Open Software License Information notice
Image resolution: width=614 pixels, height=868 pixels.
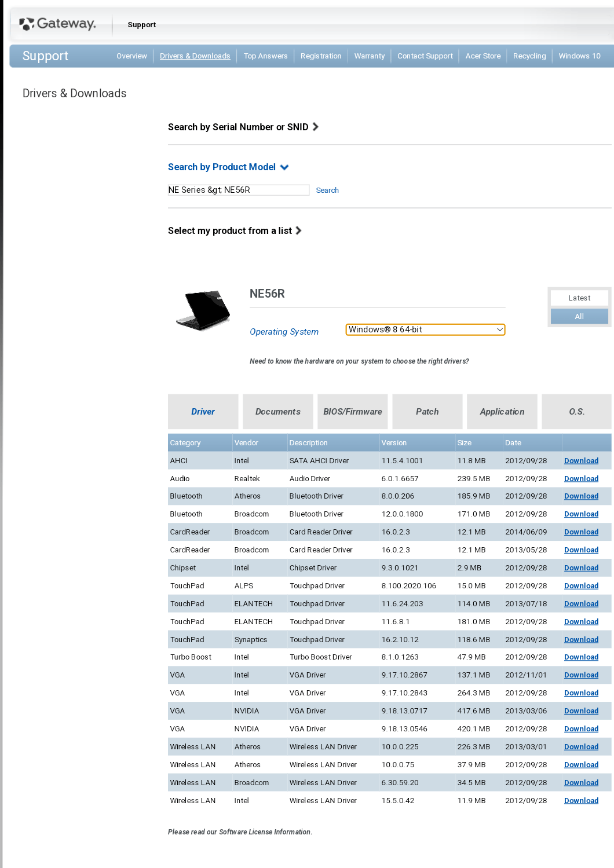click(x=240, y=832)
